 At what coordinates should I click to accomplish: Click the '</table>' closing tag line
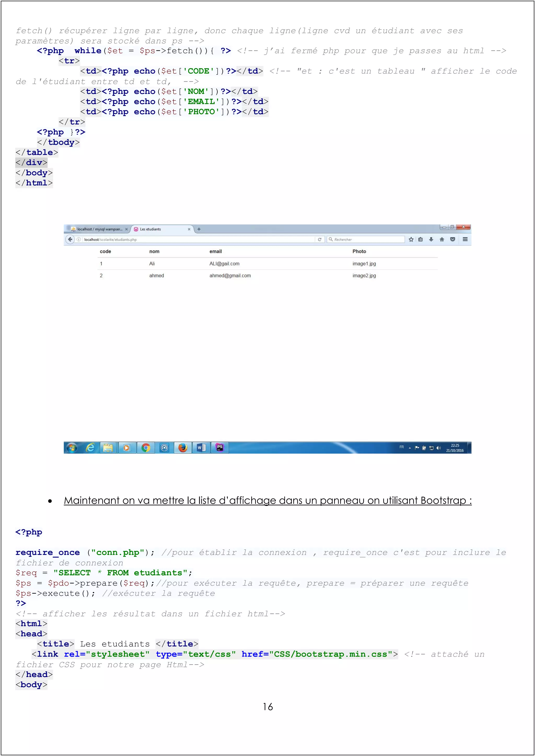[x=37, y=152]
